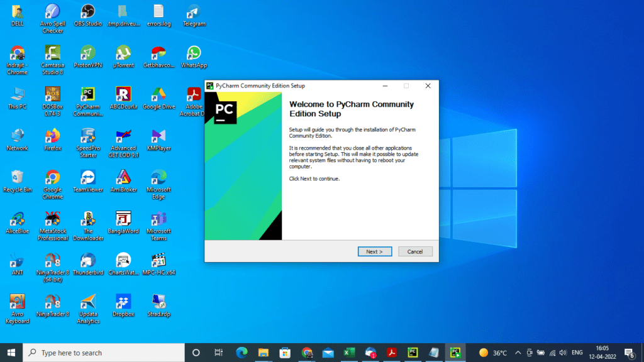Open Microsoft Store from the taskbar

(x=285, y=353)
